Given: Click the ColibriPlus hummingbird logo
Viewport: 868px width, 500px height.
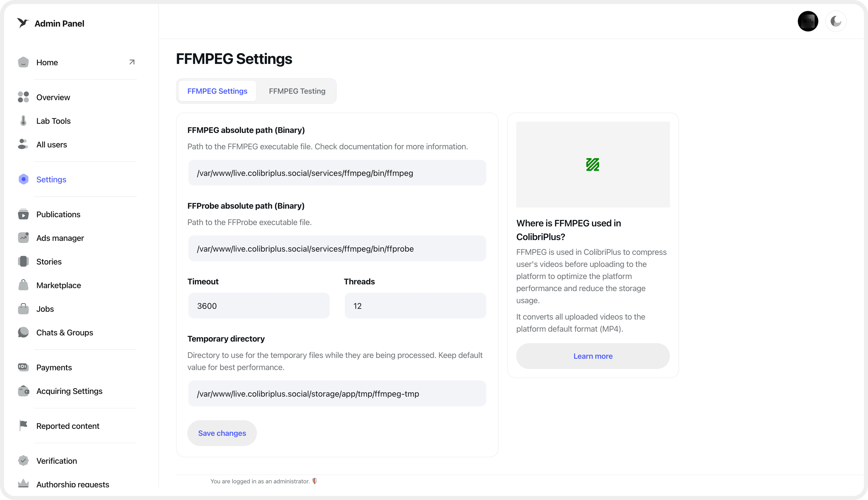Looking at the screenshot, I should [x=23, y=23].
